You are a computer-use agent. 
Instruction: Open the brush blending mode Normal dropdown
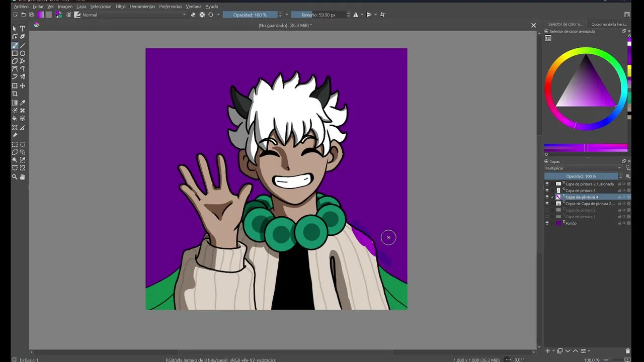[134, 15]
